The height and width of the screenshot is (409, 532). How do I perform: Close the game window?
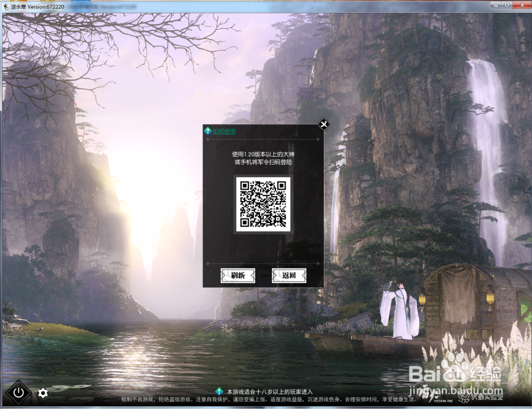click(x=522, y=5)
